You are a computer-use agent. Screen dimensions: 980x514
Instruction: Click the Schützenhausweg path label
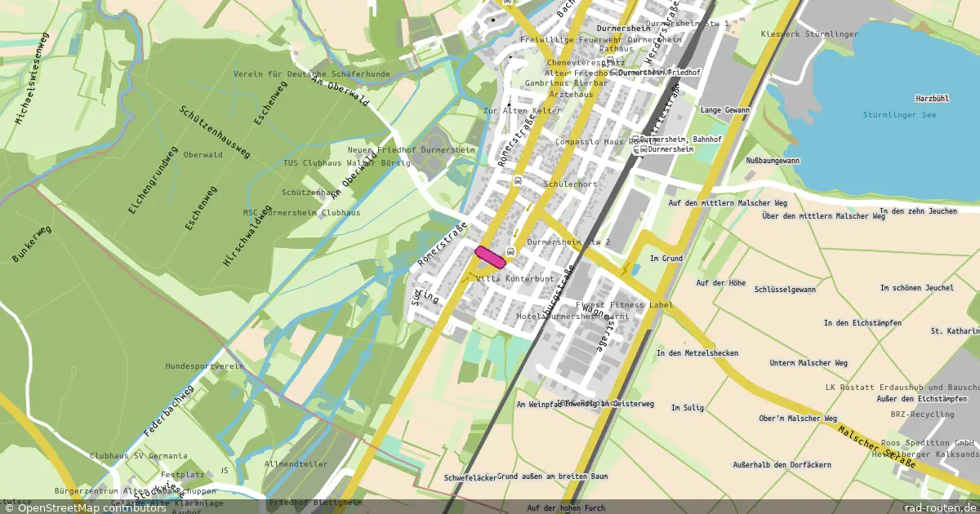coord(215,132)
